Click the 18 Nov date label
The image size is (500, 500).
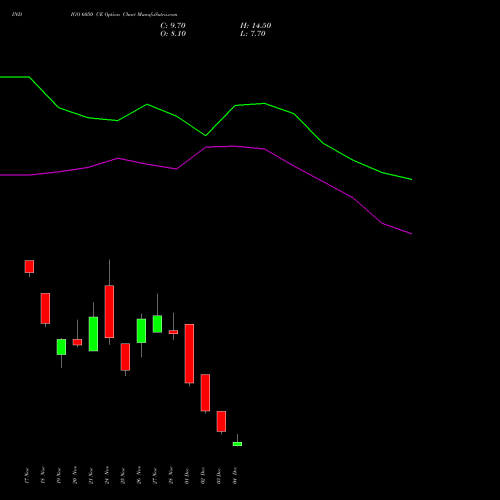click(x=43, y=475)
